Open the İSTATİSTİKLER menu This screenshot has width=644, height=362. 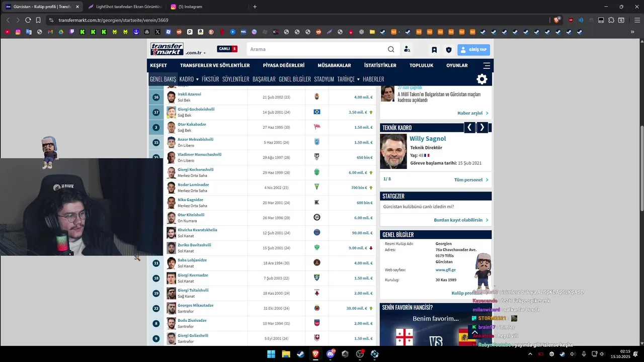[x=380, y=65]
